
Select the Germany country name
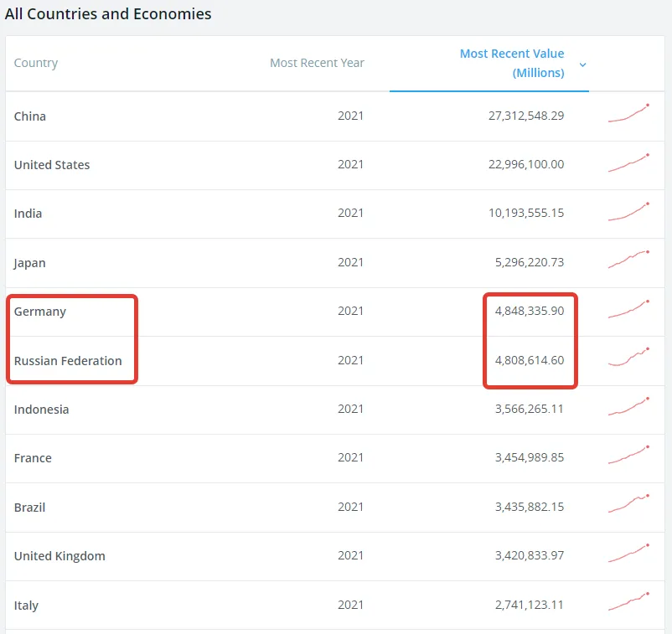(40, 312)
